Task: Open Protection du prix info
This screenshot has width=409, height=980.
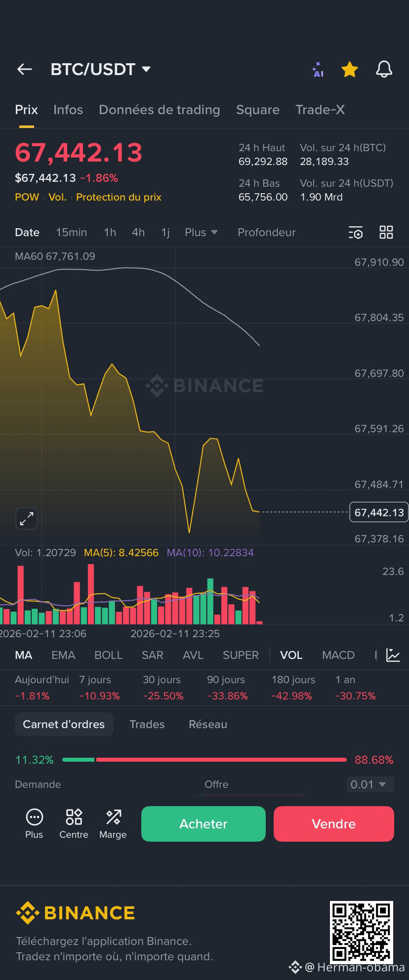Action: (x=119, y=197)
